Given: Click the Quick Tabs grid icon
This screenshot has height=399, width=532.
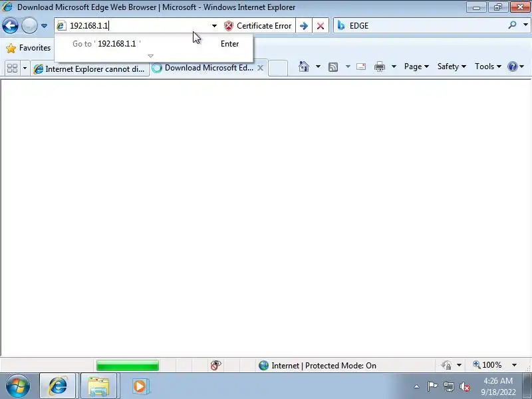Looking at the screenshot, I should [12, 68].
